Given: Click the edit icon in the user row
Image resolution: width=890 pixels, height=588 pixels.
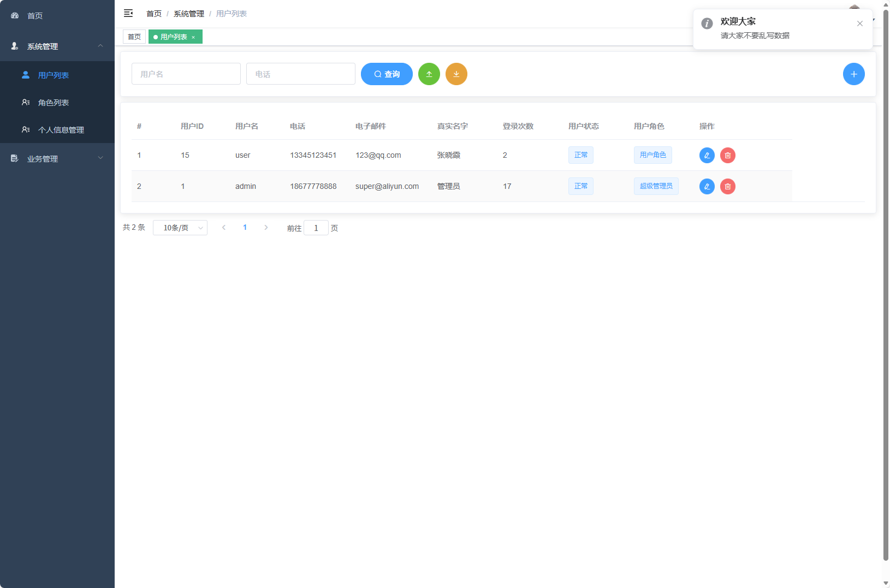Looking at the screenshot, I should point(707,155).
